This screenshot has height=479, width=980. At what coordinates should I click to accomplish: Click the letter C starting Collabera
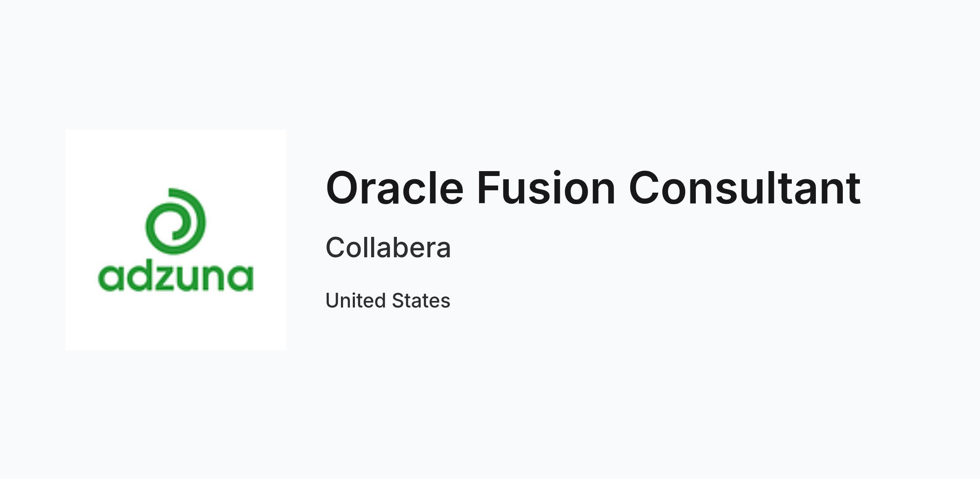tap(336, 247)
